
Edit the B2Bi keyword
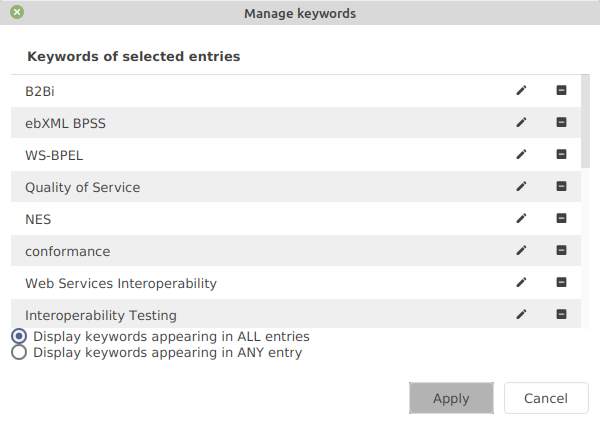(x=521, y=91)
